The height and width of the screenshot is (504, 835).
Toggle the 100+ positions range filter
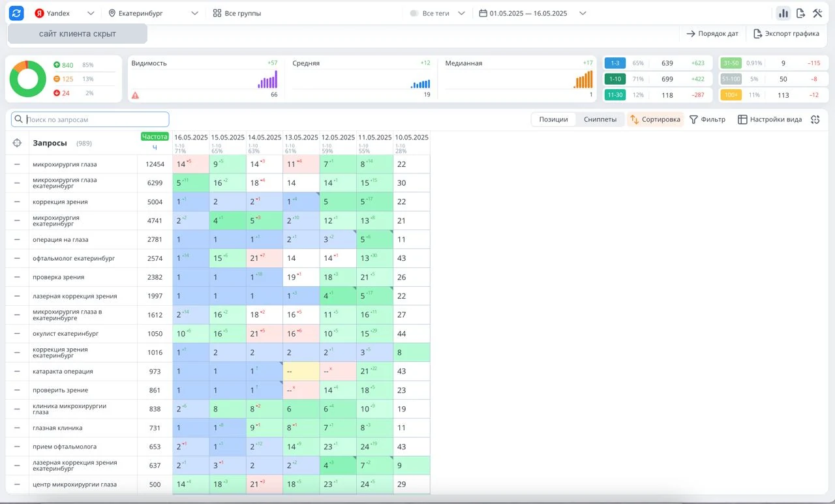coord(730,95)
